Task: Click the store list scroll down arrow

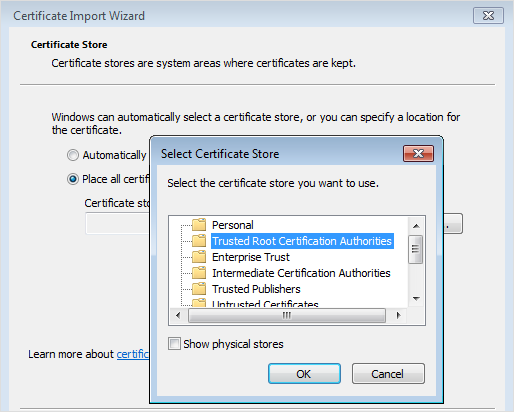Action: pos(416,299)
